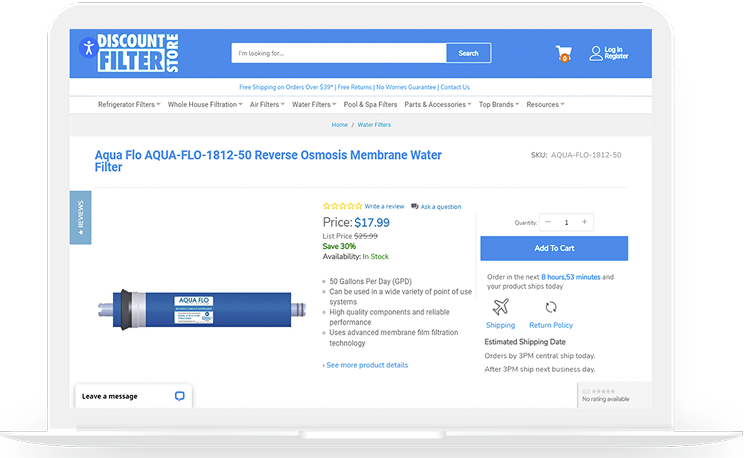
Task: Click the Search button
Action: tap(468, 53)
